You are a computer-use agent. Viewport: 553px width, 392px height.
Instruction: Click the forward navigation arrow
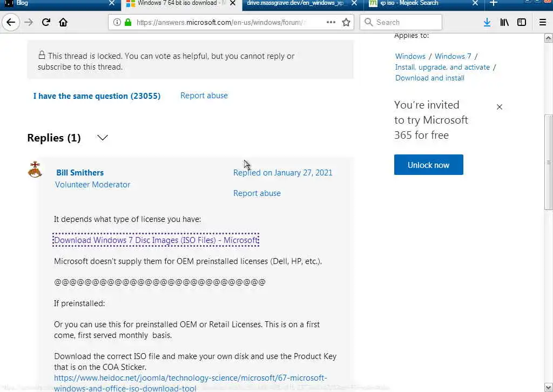coord(29,22)
